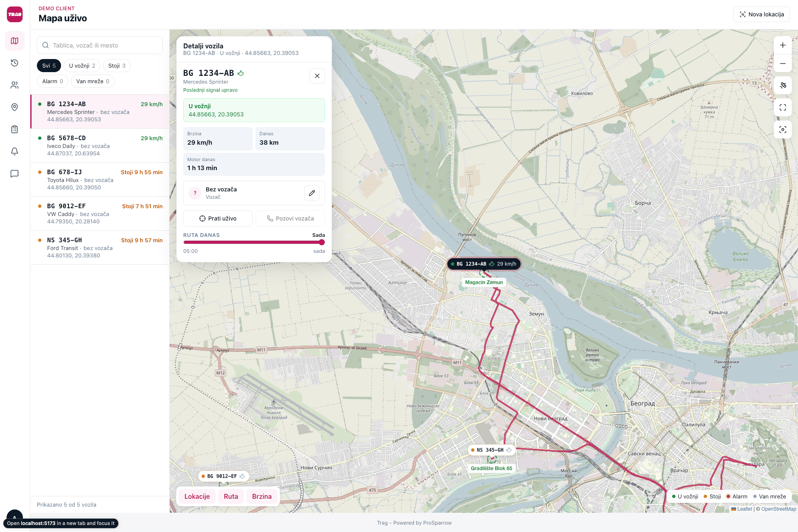Close the vehicle details panel
This screenshot has width=798, height=532.
point(317,76)
